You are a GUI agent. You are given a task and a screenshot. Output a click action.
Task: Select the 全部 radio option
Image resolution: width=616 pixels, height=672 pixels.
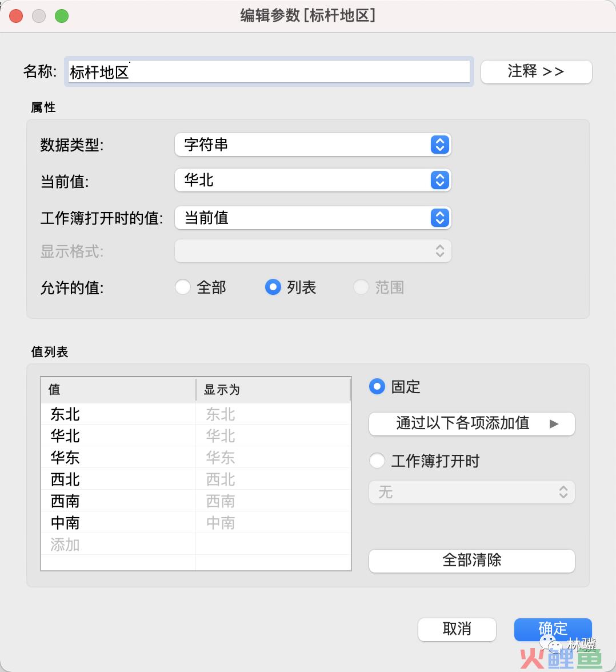[183, 287]
